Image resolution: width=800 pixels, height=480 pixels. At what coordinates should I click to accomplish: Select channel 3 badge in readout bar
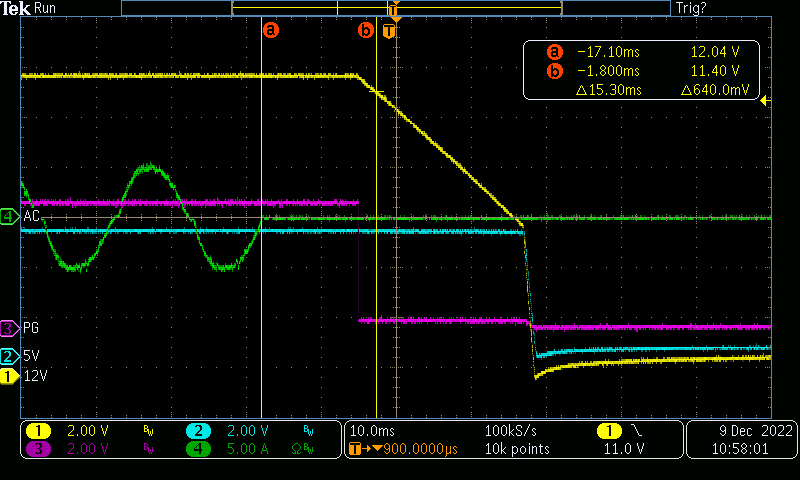38,449
